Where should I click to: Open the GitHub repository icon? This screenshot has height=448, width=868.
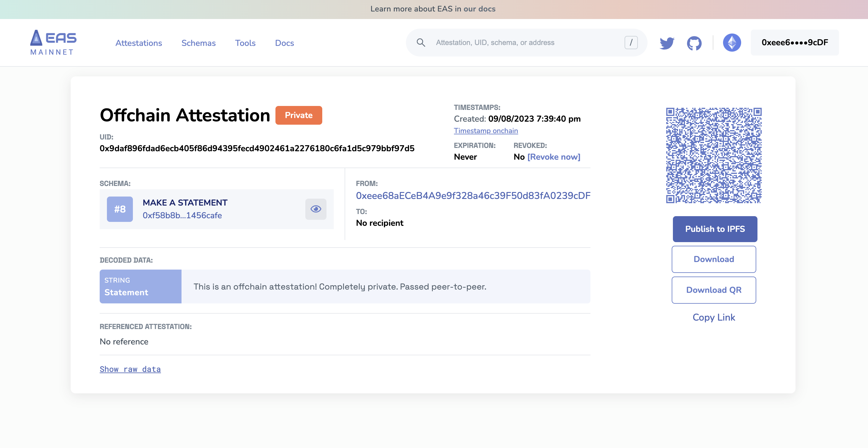(695, 43)
